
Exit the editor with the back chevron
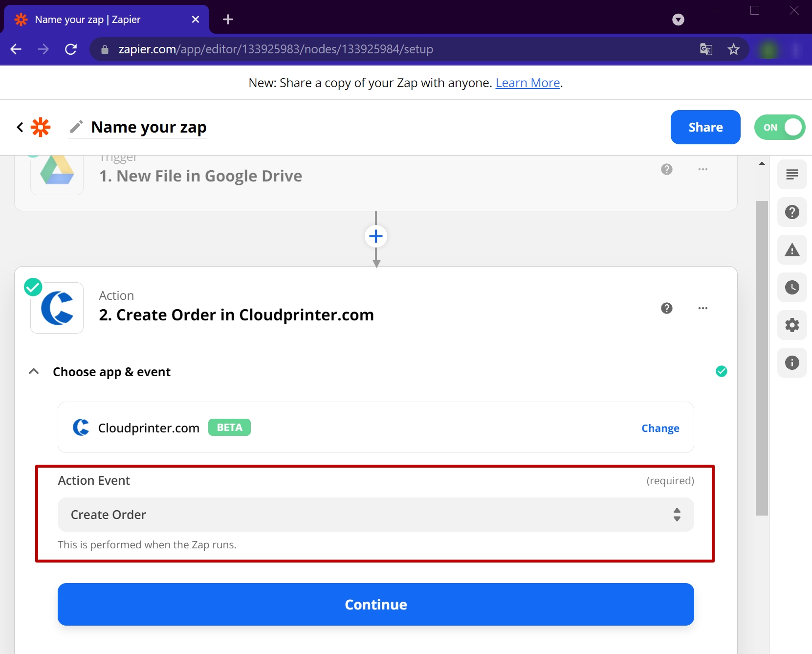(20, 127)
